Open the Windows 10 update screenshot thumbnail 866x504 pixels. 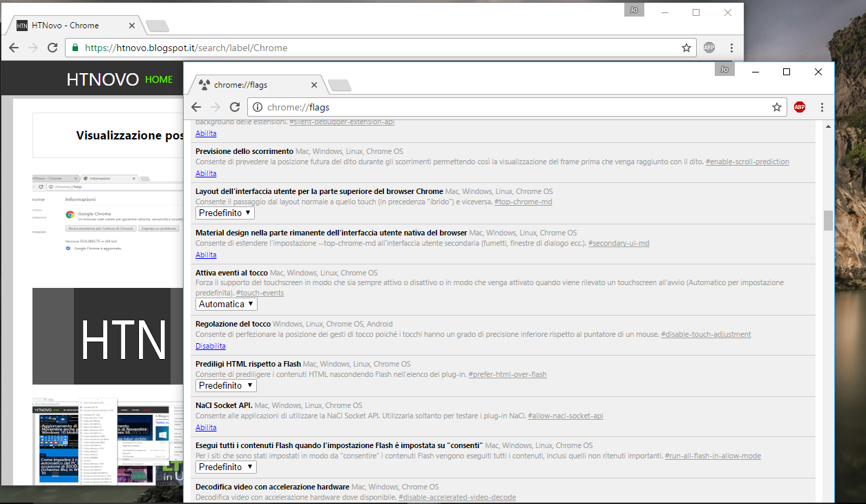click(108, 442)
